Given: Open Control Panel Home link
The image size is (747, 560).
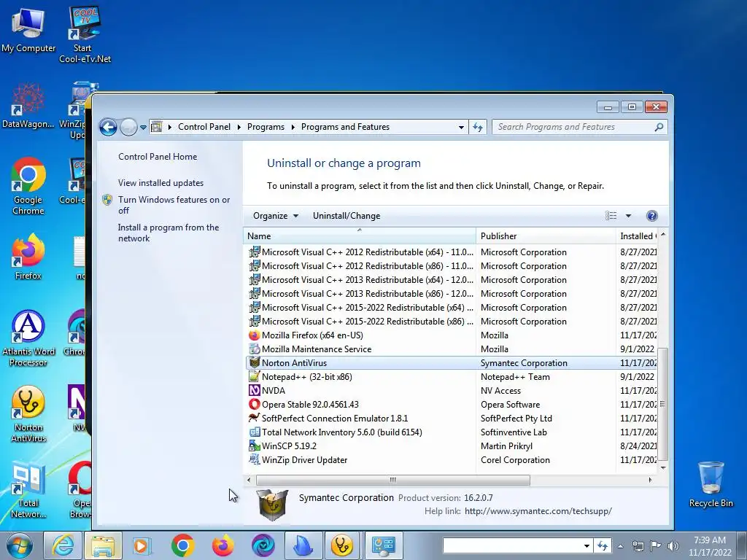Looking at the screenshot, I should (158, 157).
